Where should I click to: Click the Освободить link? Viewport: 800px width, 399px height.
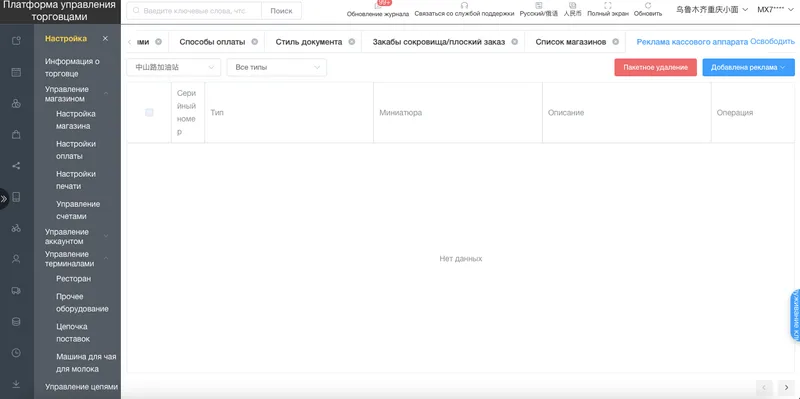point(772,41)
